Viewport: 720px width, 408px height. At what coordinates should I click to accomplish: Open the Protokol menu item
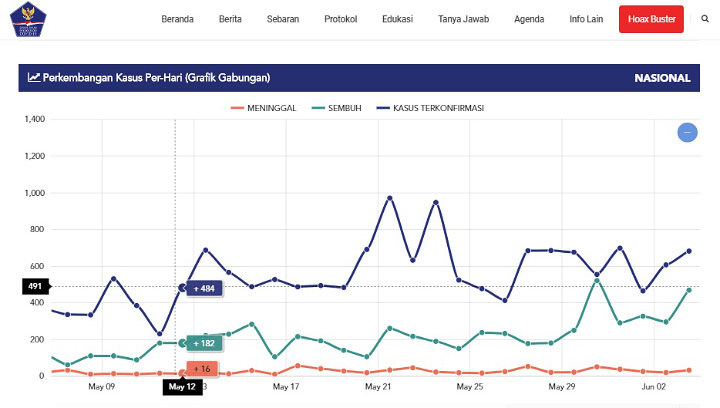tap(340, 19)
